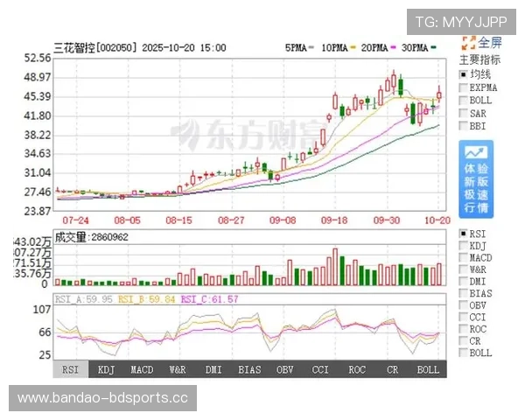Image resolution: width=525 pixels, height=420 pixels.
Task: Check the SAR main indicator box
Action: 463,113
